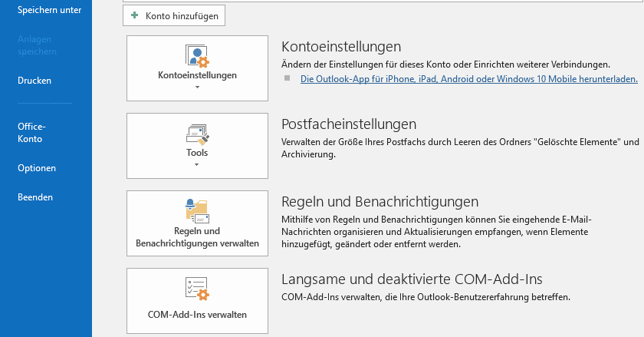The image size is (644, 337).
Task: Click the Postfacheinstellungen heading
Action: pyautogui.click(x=349, y=124)
